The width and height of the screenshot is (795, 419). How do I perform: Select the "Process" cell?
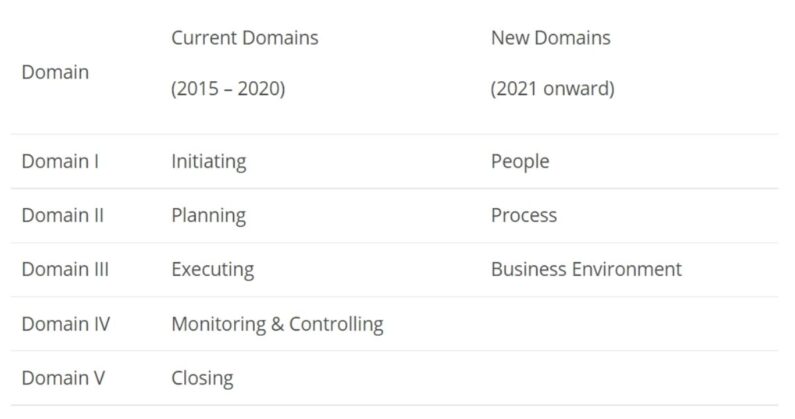524,215
